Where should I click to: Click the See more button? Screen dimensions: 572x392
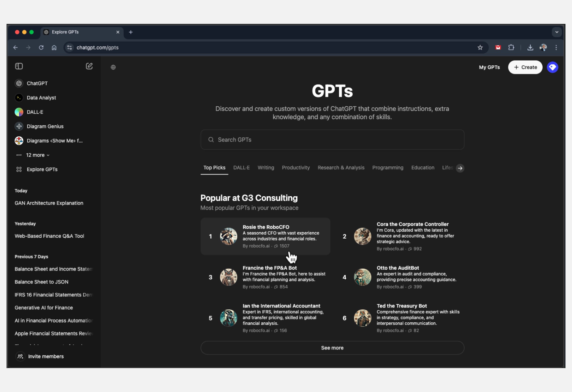point(332,348)
